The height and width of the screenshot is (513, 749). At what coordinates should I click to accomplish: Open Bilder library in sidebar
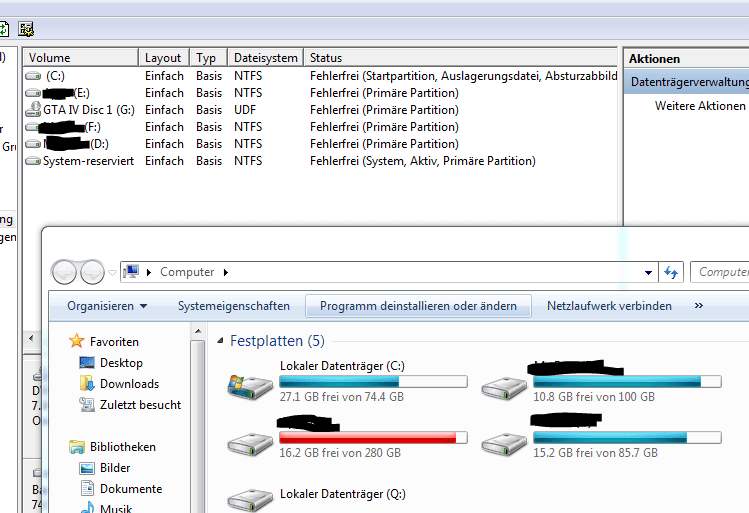115,468
